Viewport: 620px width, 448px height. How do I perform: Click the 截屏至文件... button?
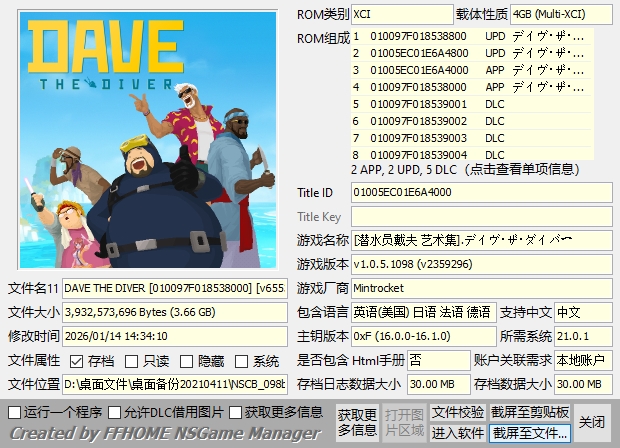point(531,433)
